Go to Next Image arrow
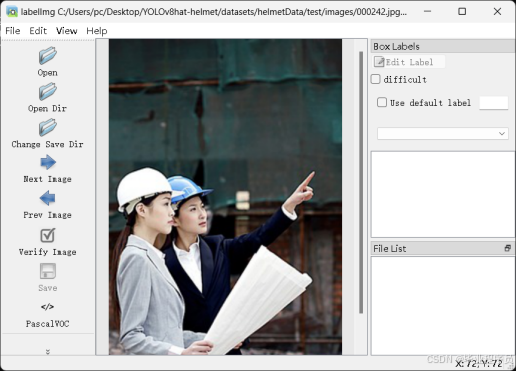This screenshot has height=371, width=517. point(48,162)
